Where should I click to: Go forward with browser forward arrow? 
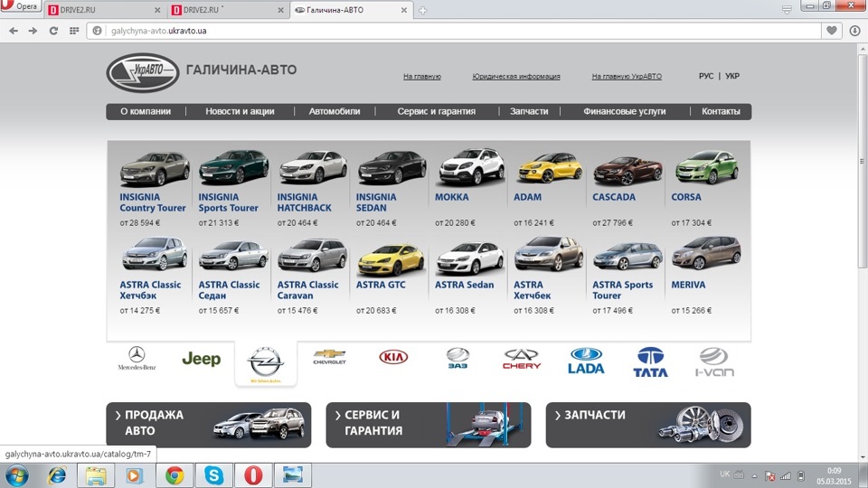pyautogui.click(x=33, y=31)
